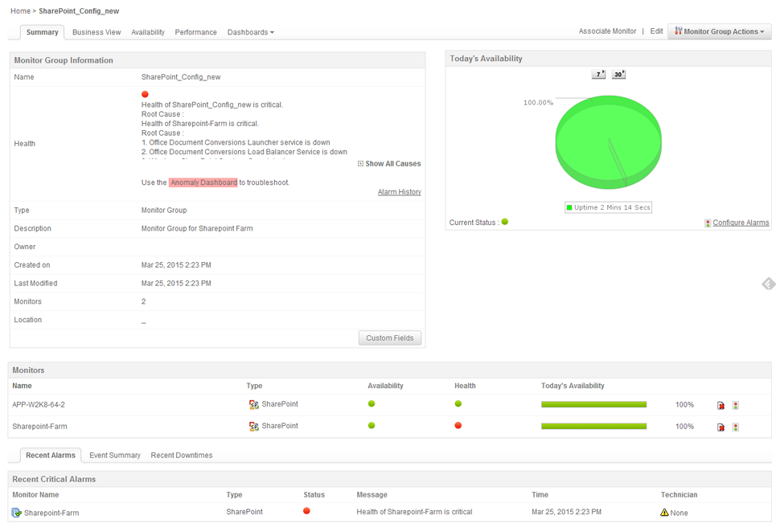Click the Custom Fields button
The height and width of the screenshot is (532, 776).
(x=390, y=338)
